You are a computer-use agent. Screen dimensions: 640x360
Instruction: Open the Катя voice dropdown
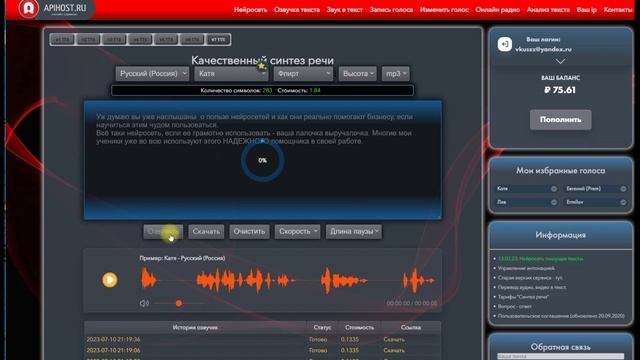pyautogui.click(x=231, y=74)
